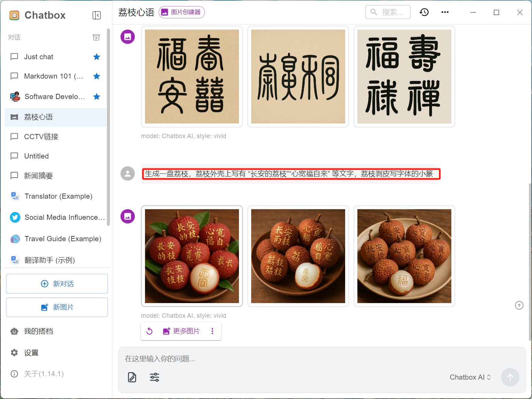Click the user avatar beside the lychee prompt
Viewport: 532px width, 399px height.
[128, 173]
